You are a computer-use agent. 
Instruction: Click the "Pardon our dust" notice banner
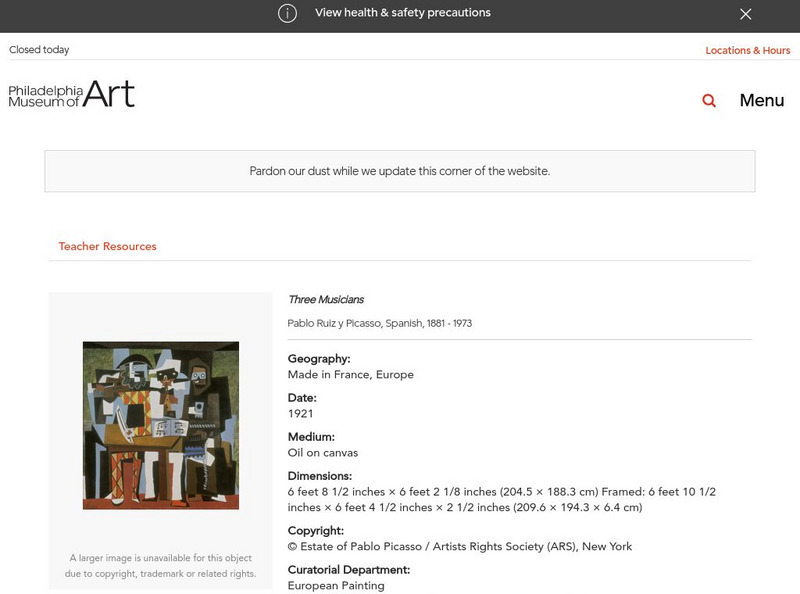400,171
